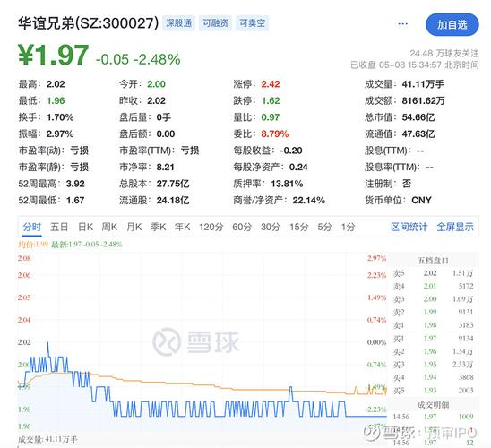491x448 pixels.
Task: Switch to the 分时 chart tab
Action: [32, 227]
